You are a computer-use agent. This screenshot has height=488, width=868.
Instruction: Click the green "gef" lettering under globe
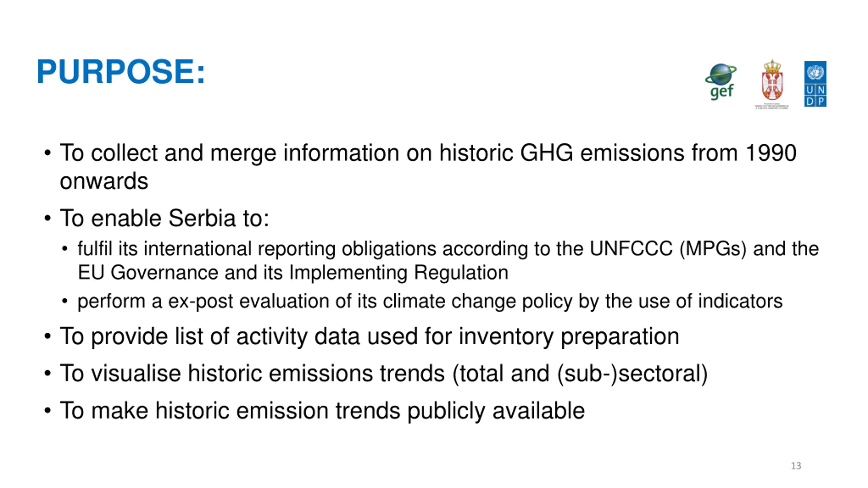pos(722,92)
